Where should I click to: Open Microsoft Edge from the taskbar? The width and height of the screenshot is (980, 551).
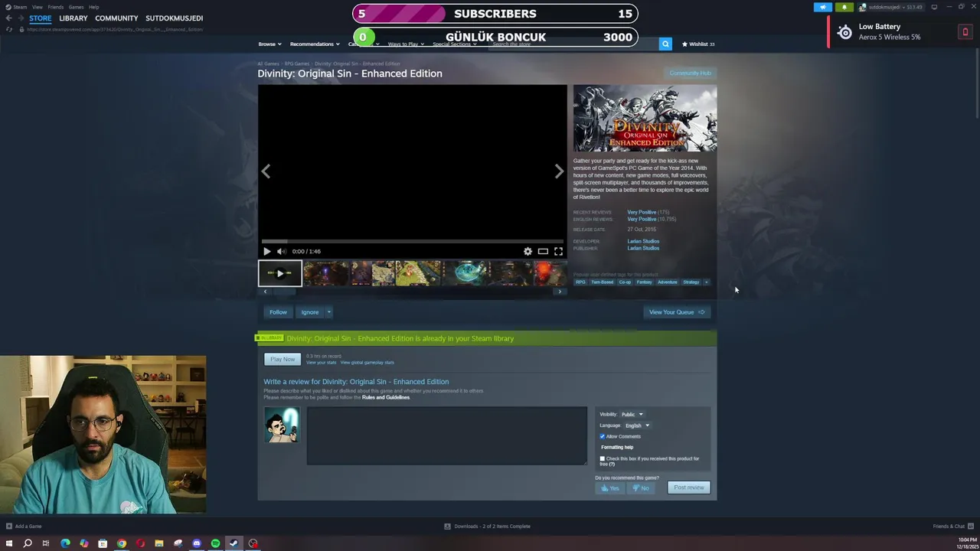pos(65,543)
